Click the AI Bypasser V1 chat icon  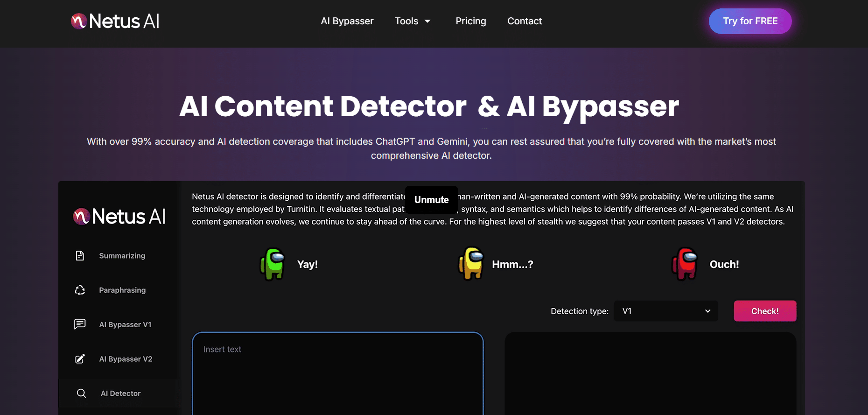coord(80,324)
